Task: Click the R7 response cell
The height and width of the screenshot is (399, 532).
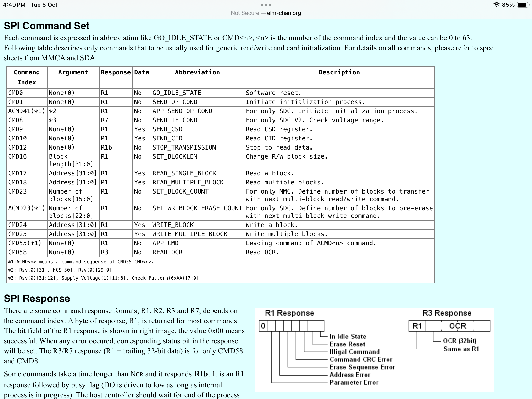Action: (116, 120)
